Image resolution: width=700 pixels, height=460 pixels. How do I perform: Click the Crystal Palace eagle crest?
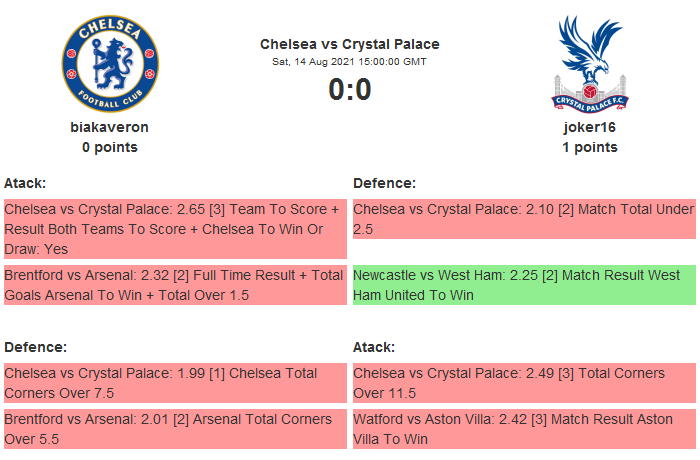click(589, 64)
